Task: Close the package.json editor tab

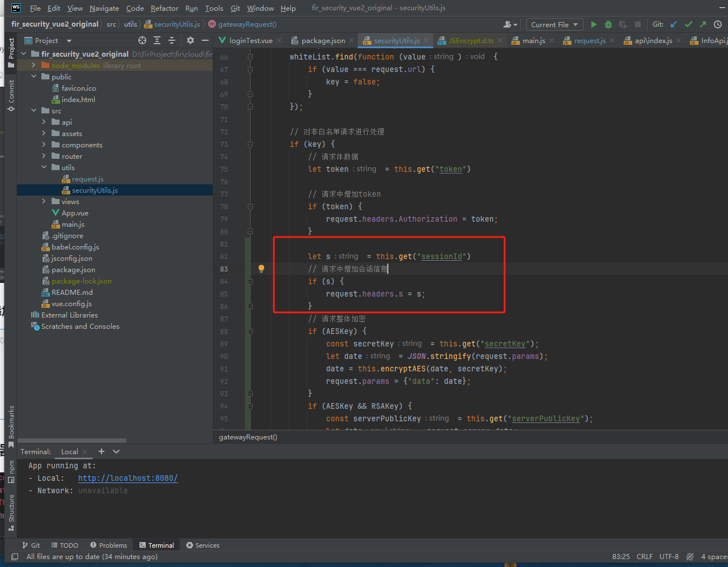Action: coord(352,40)
